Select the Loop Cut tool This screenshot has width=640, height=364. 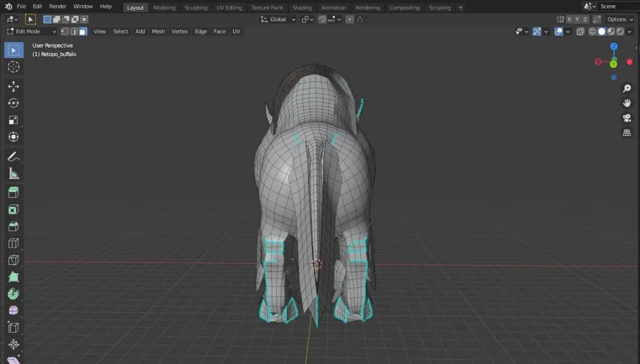(x=14, y=244)
